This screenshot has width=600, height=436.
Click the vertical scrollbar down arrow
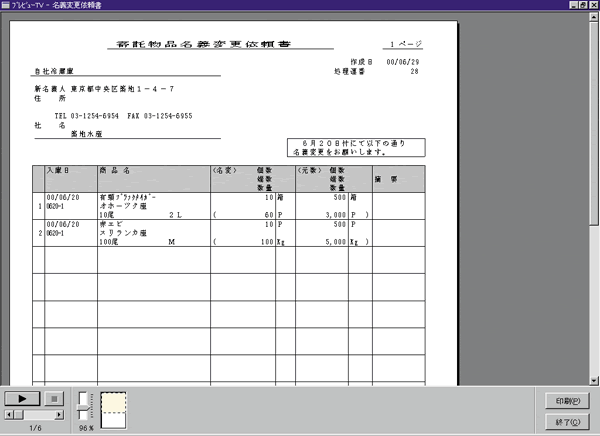click(x=594, y=380)
